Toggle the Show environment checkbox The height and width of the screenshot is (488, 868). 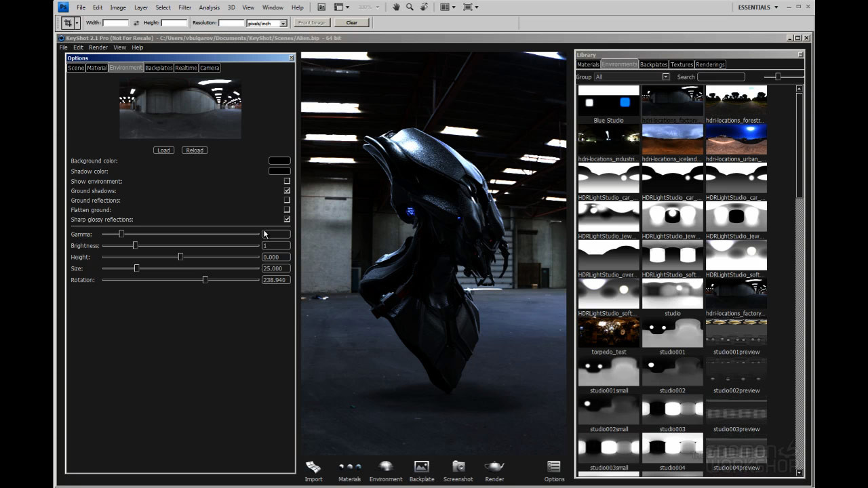coord(287,181)
